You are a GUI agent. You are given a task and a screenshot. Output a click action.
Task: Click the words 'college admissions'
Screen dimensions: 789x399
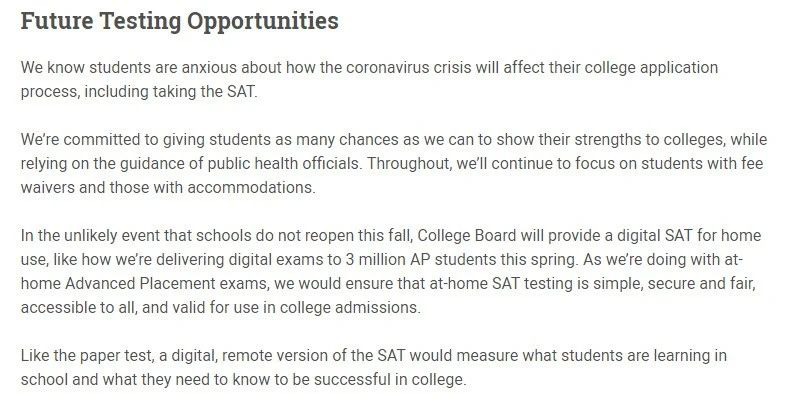coord(349,307)
